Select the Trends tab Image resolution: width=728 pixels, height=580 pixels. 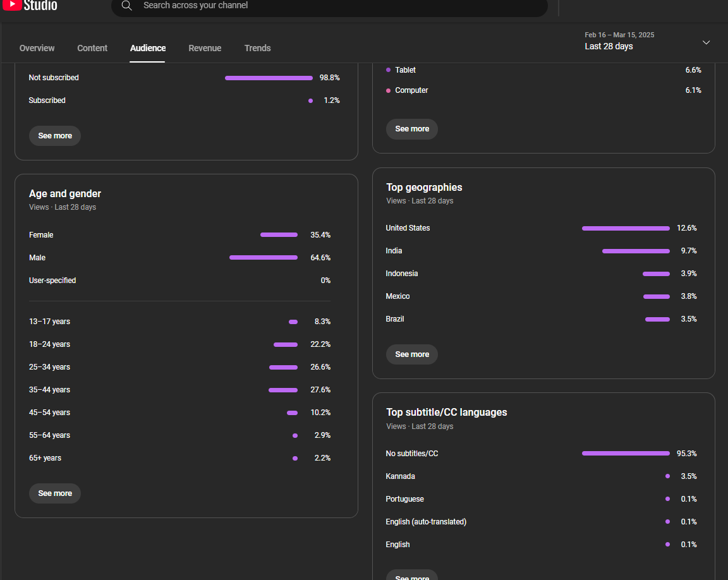click(x=257, y=48)
